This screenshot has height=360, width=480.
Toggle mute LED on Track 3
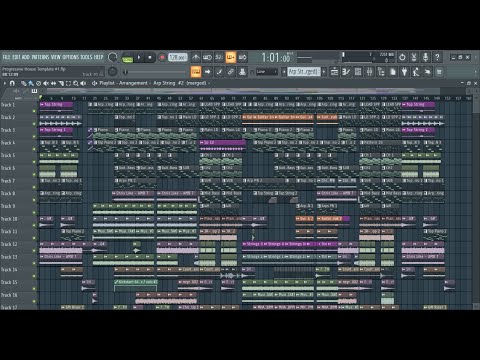click(x=34, y=136)
